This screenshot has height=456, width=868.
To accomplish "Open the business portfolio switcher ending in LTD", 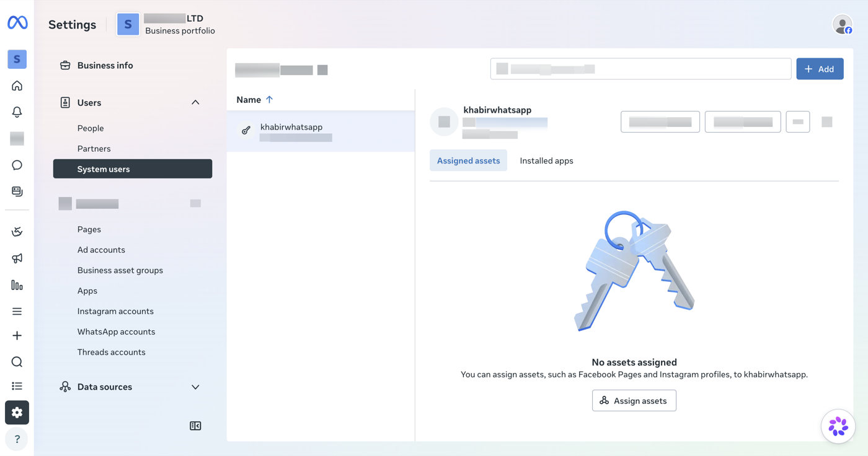I will [166, 24].
